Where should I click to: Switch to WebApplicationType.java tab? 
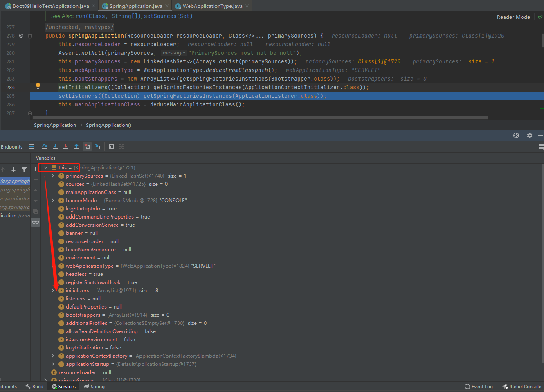(x=213, y=6)
